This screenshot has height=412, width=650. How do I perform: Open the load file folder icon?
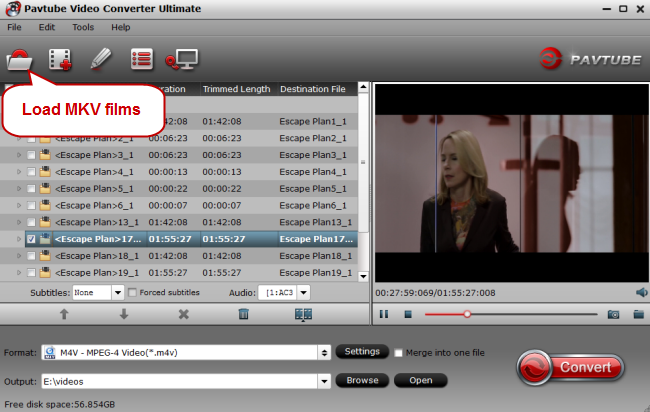pyautogui.click(x=19, y=60)
